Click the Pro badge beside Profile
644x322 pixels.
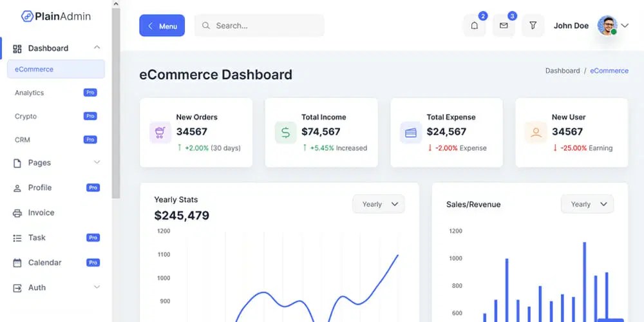pyautogui.click(x=93, y=187)
